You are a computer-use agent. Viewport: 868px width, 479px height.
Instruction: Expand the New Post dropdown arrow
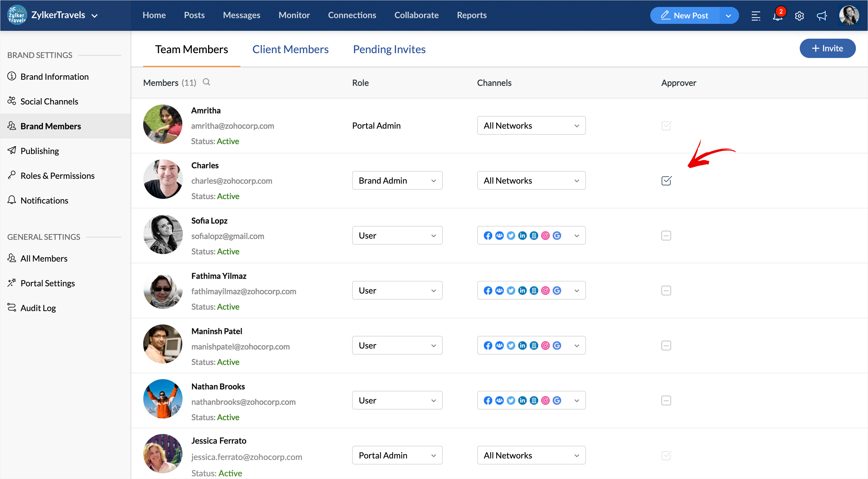point(728,16)
